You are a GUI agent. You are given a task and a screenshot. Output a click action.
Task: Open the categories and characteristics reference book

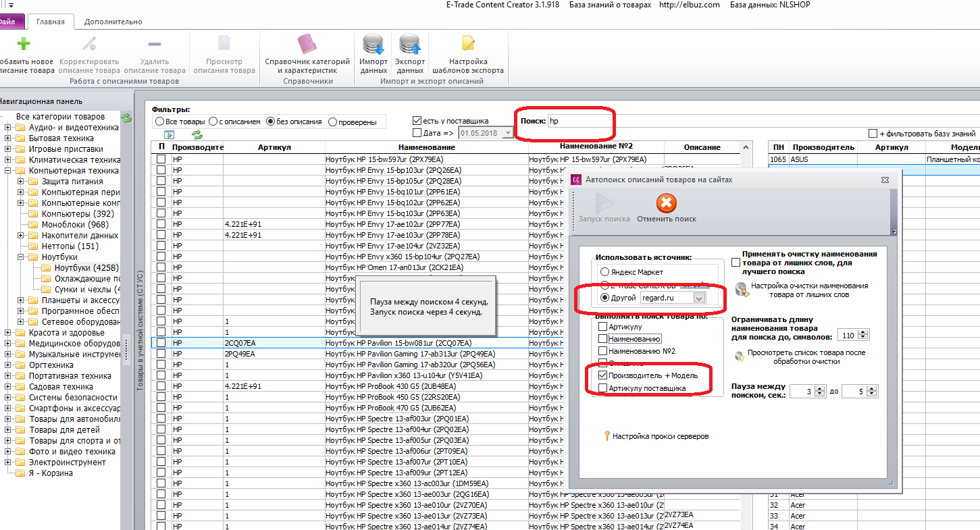pos(307,45)
